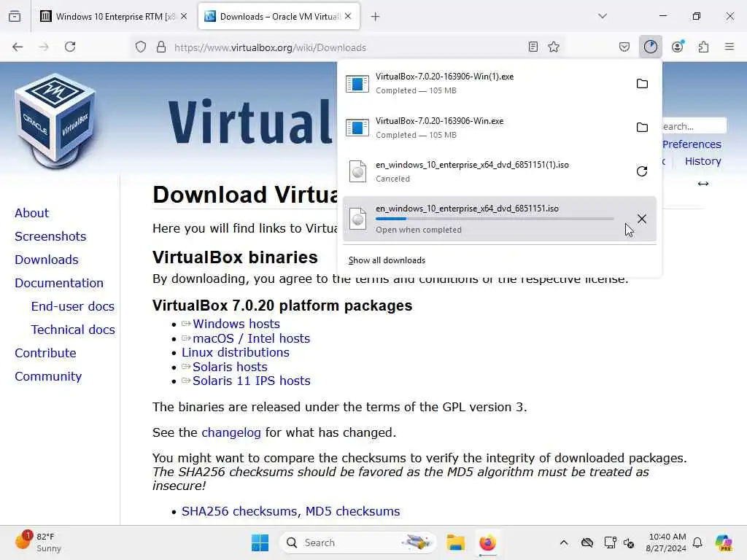This screenshot has height=560, width=747.
Task: Click the ISO download progress bar
Action: (495, 219)
